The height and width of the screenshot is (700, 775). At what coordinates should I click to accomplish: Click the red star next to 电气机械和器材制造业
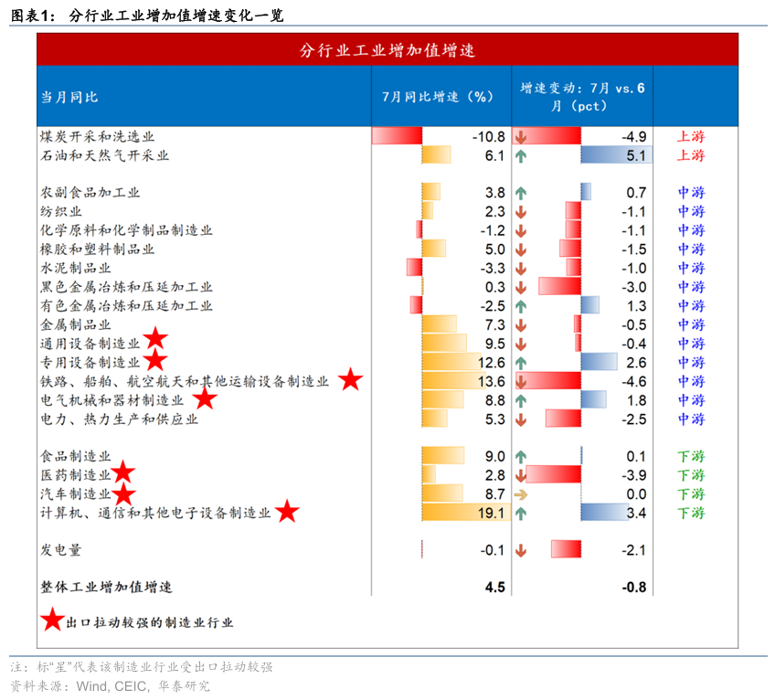205,398
